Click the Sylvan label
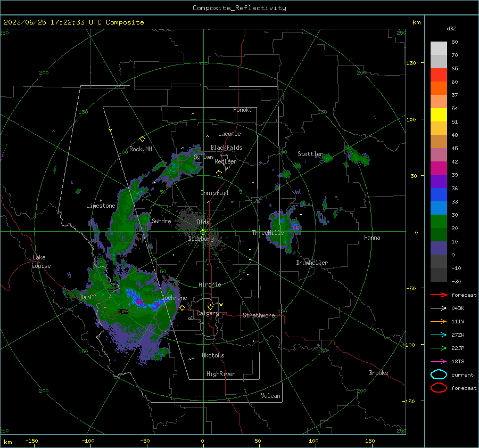The height and width of the screenshot is (448, 479). 203,157
